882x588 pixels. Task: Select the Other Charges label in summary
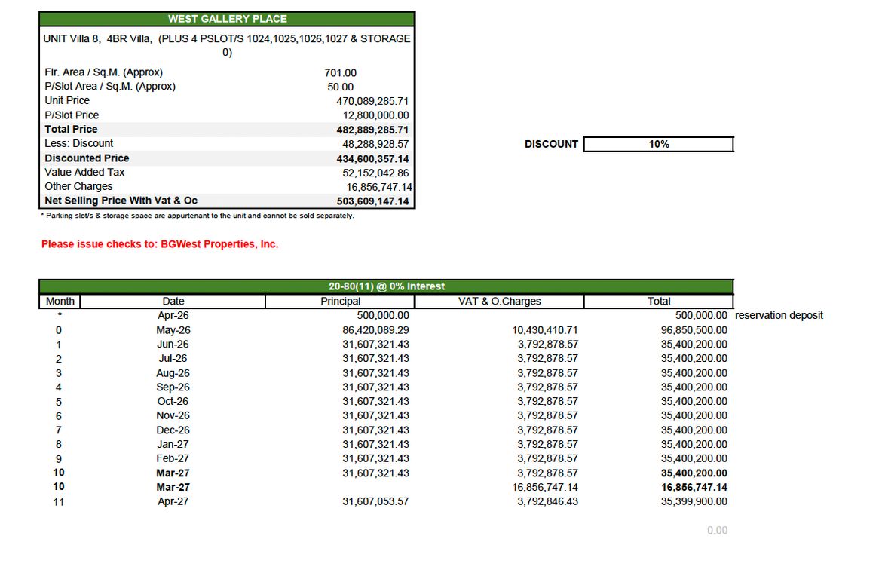click(78, 186)
